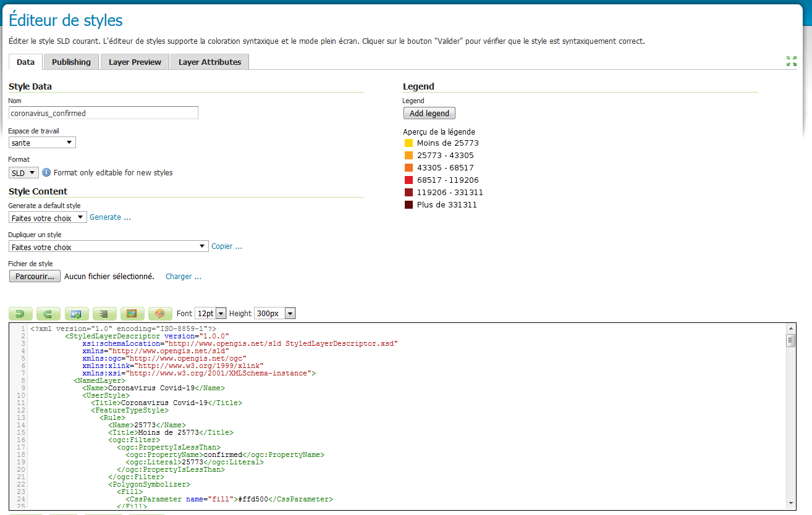Click the editor scrollbar up arrow
The image size is (812, 515).
tap(790, 328)
